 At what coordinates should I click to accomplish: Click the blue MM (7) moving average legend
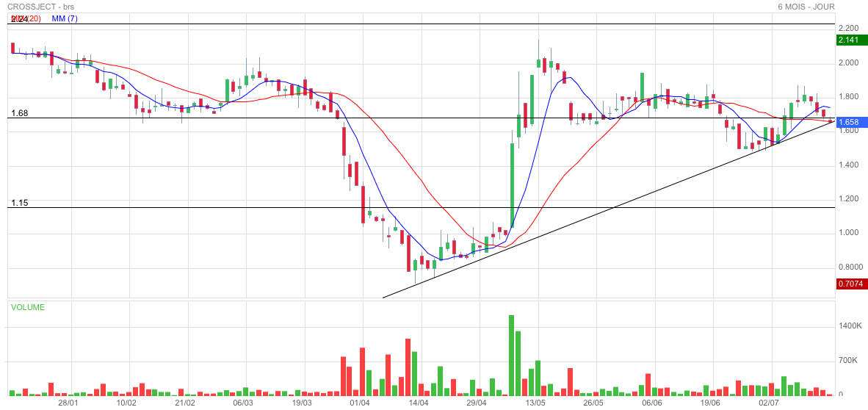tap(65, 19)
